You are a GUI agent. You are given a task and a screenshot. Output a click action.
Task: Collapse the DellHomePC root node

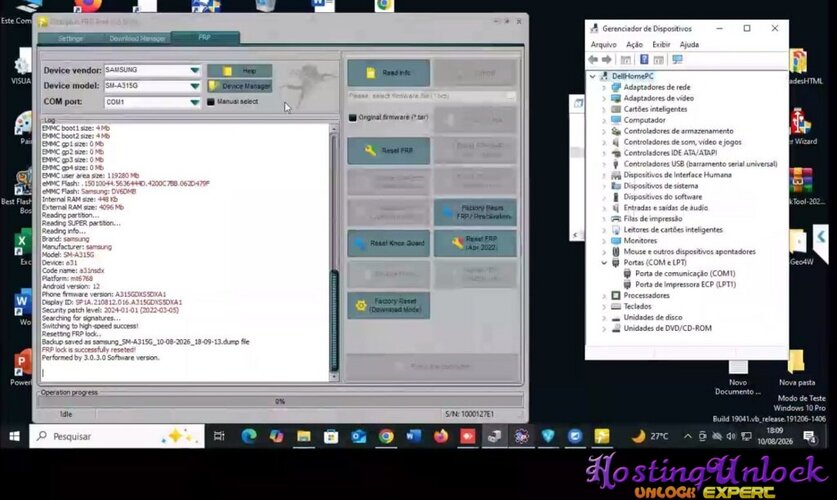[x=593, y=76]
